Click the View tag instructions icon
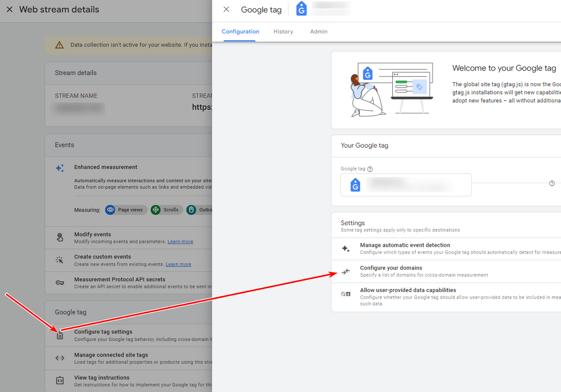The image size is (561, 392). [60, 381]
